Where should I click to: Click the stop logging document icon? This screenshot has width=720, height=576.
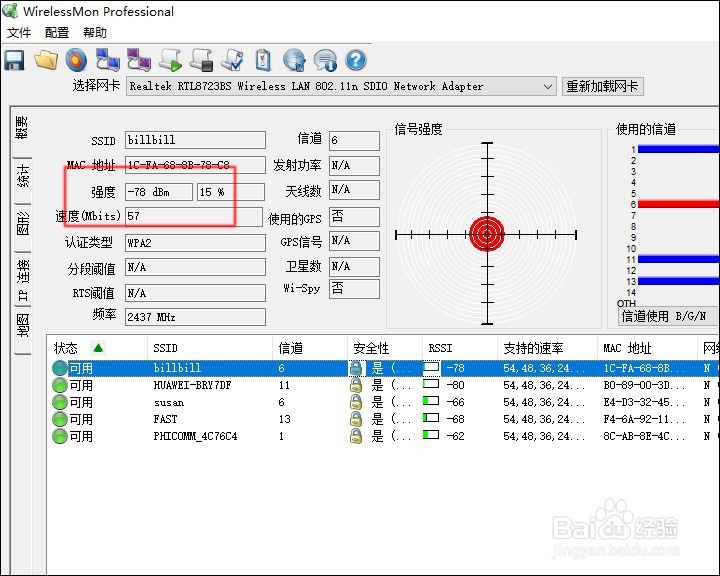click(202, 60)
